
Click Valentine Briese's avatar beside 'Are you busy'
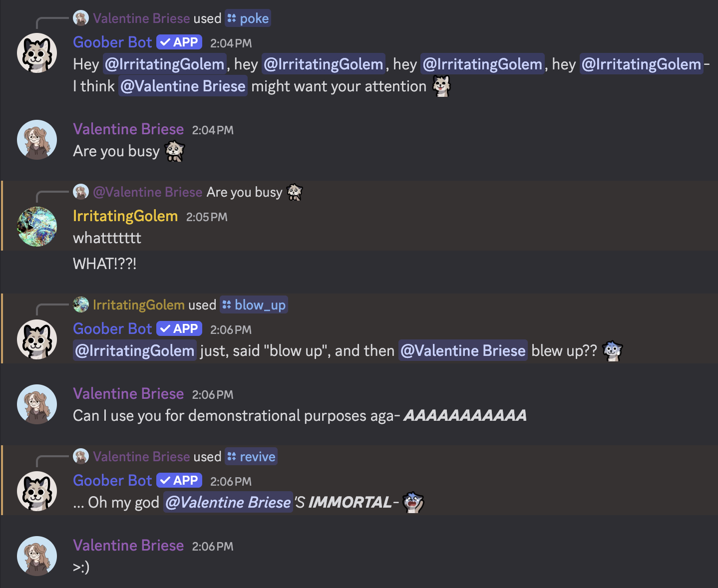click(37, 140)
